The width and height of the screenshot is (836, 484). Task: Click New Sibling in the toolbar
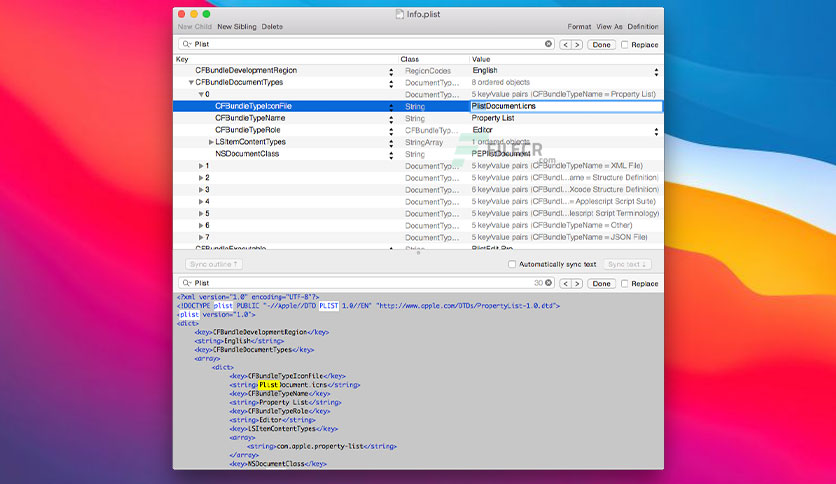(236, 27)
